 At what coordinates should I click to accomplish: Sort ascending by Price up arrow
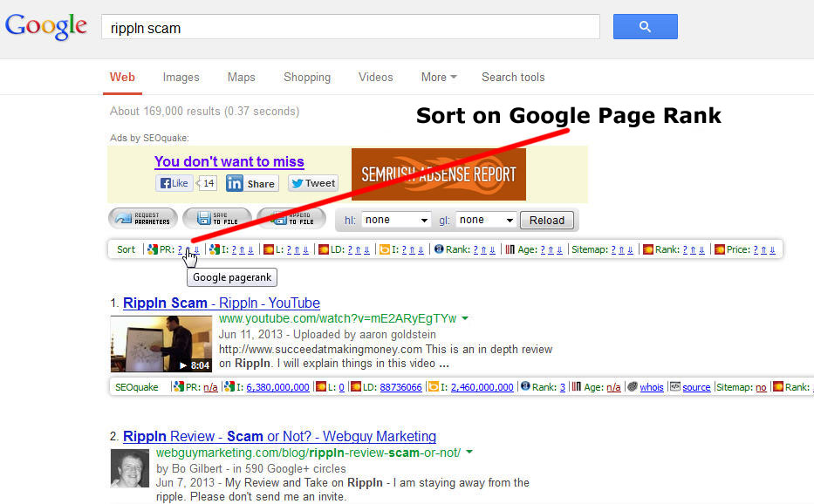(x=763, y=249)
